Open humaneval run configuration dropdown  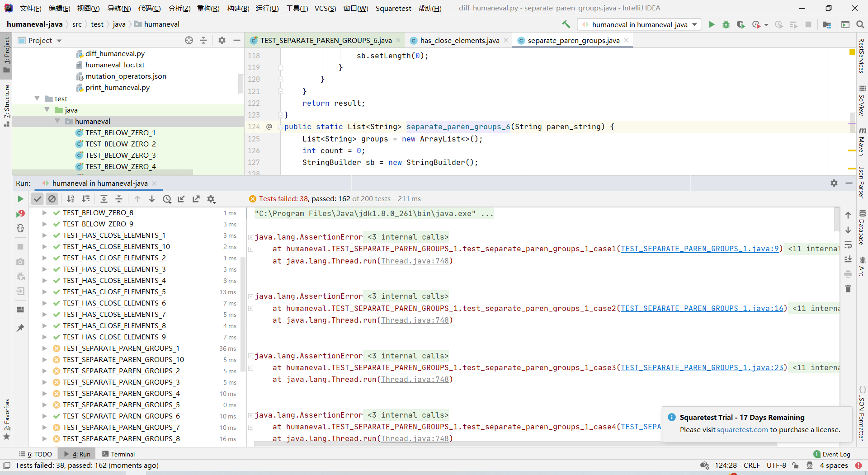point(639,24)
